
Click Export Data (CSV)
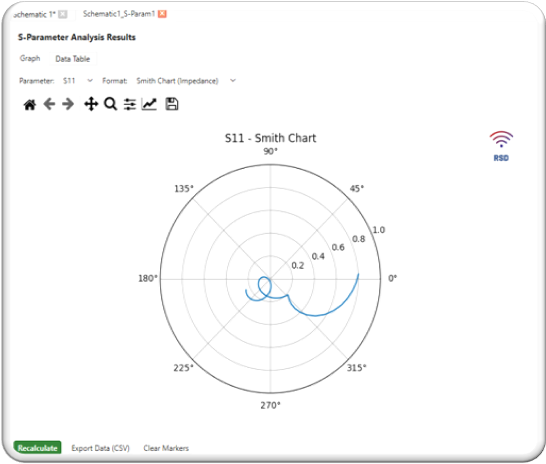(100, 448)
